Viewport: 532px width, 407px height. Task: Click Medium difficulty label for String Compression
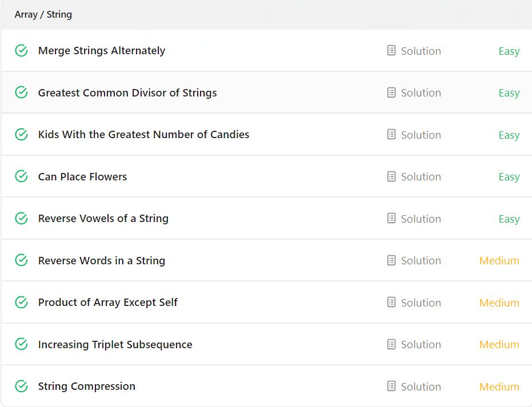coord(499,386)
